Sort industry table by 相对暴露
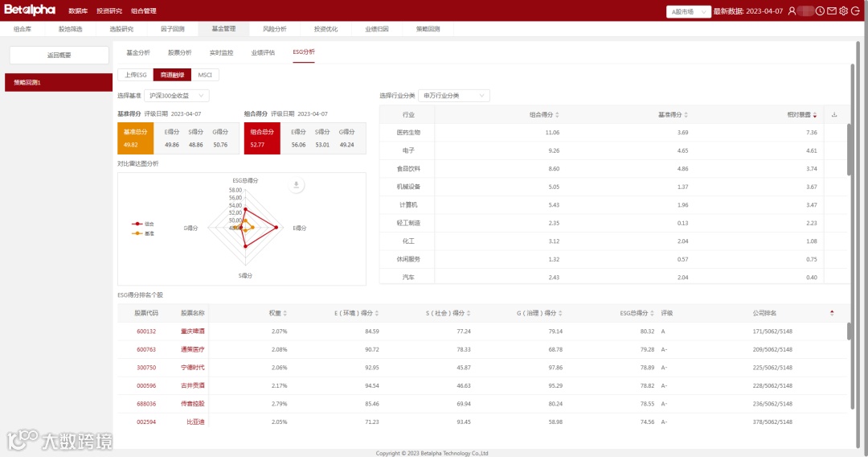The height and width of the screenshot is (457, 868). pos(815,115)
